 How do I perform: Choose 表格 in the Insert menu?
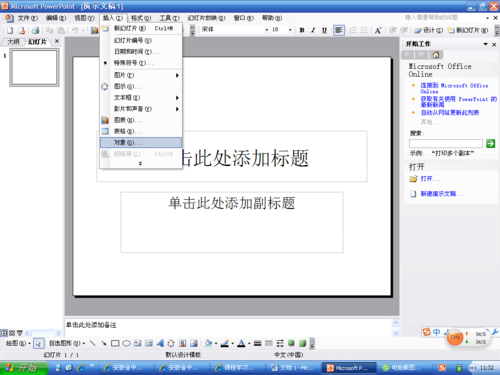(141, 131)
